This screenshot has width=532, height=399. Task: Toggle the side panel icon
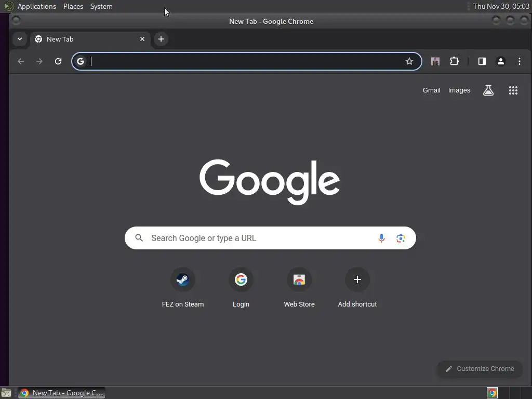click(x=482, y=61)
